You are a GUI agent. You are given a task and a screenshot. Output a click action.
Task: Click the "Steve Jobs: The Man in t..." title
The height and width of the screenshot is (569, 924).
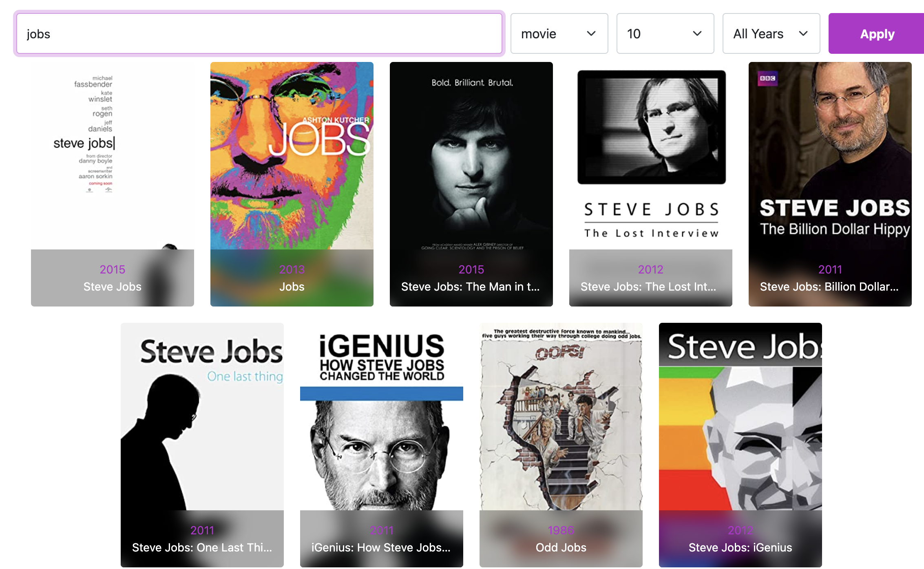[x=471, y=287]
